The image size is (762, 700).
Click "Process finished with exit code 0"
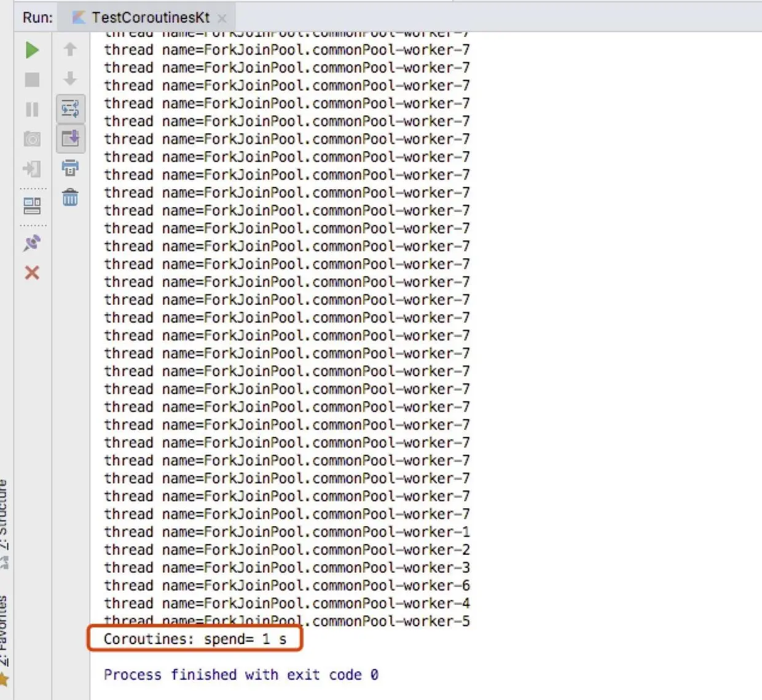point(241,675)
